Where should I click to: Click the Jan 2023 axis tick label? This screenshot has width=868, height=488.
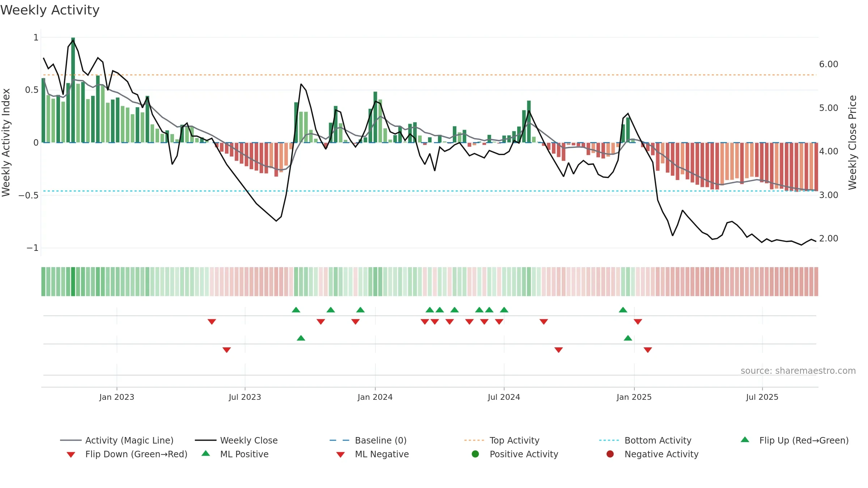click(x=117, y=397)
